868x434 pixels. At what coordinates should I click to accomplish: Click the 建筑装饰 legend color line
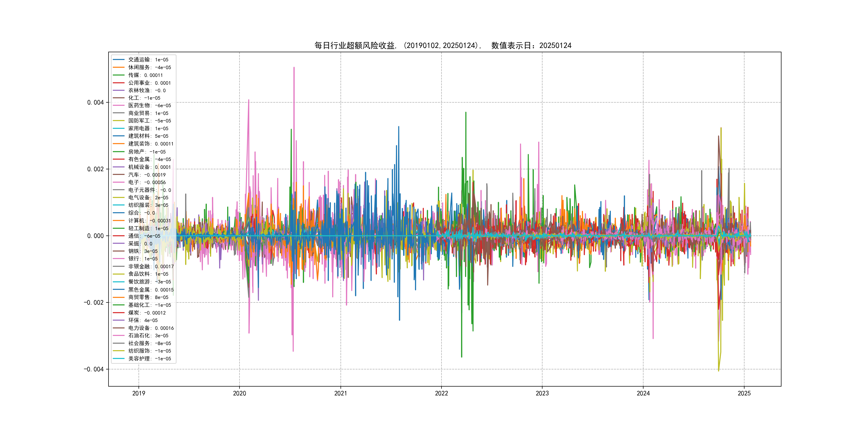tap(119, 144)
